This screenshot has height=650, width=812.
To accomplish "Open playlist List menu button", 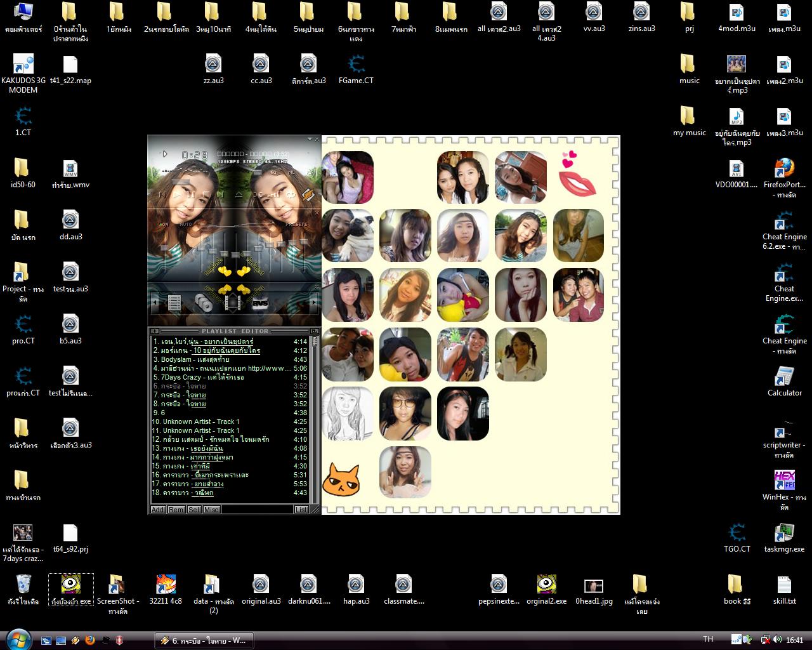I will [301, 509].
